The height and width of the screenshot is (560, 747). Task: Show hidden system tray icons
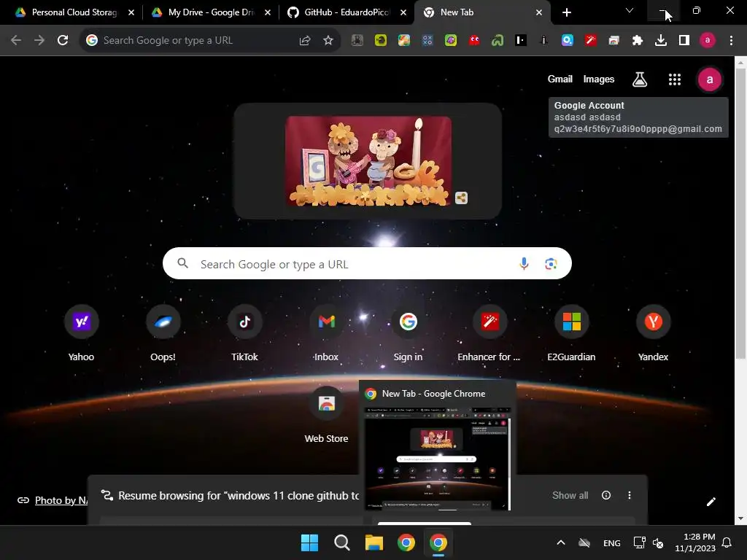pyautogui.click(x=561, y=542)
